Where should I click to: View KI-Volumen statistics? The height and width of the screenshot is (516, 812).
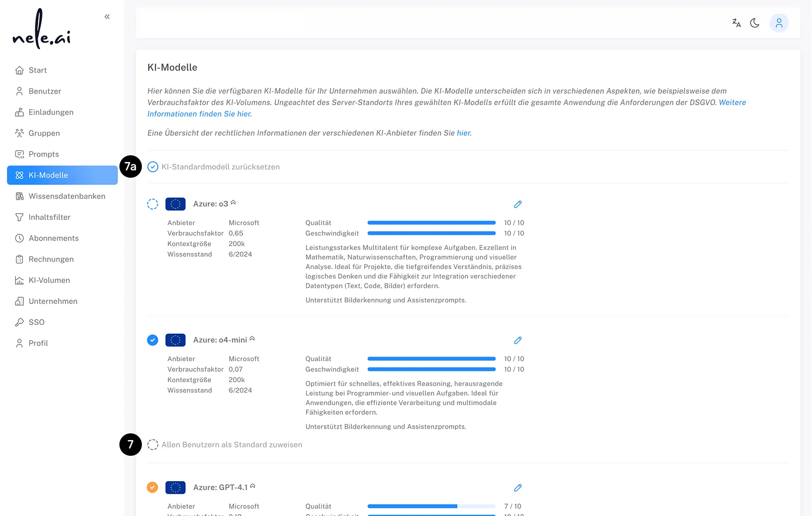pos(49,280)
